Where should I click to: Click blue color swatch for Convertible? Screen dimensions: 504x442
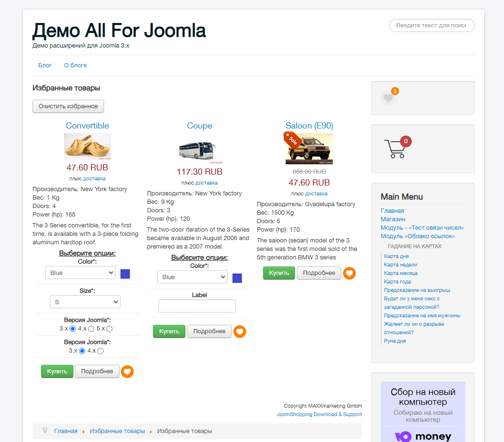[x=125, y=274]
